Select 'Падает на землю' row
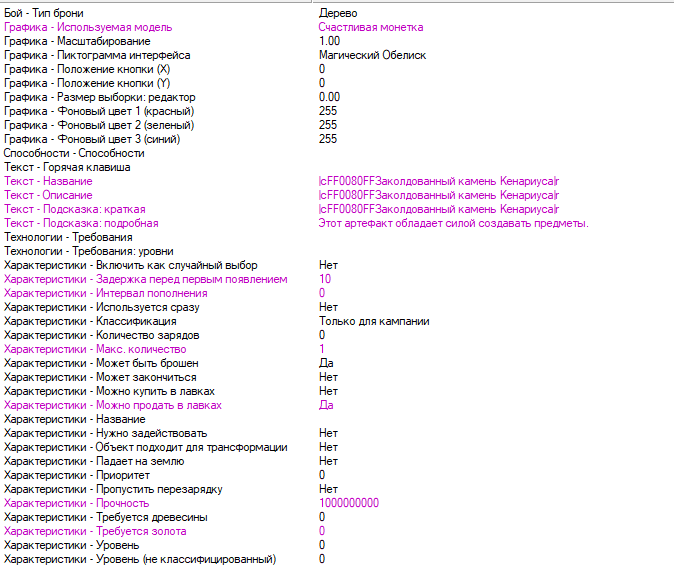This screenshot has height=576, width=674. pos(94,462)
